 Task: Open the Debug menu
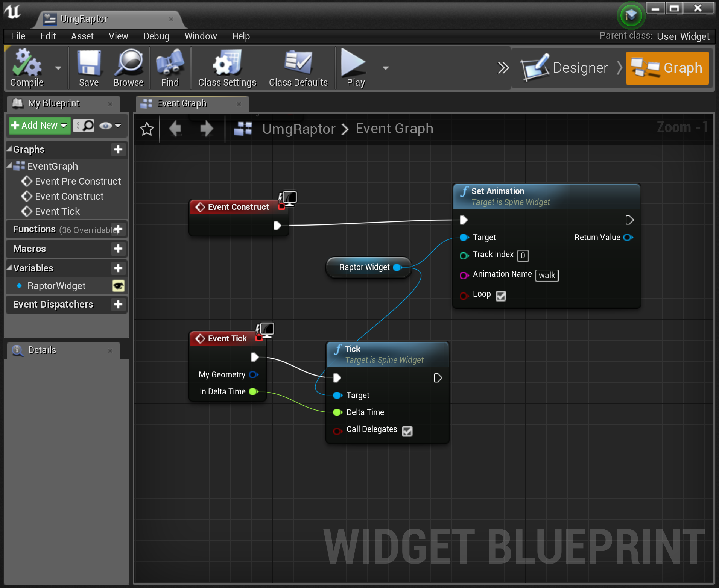pyautogui.click(x=156, y=36)
